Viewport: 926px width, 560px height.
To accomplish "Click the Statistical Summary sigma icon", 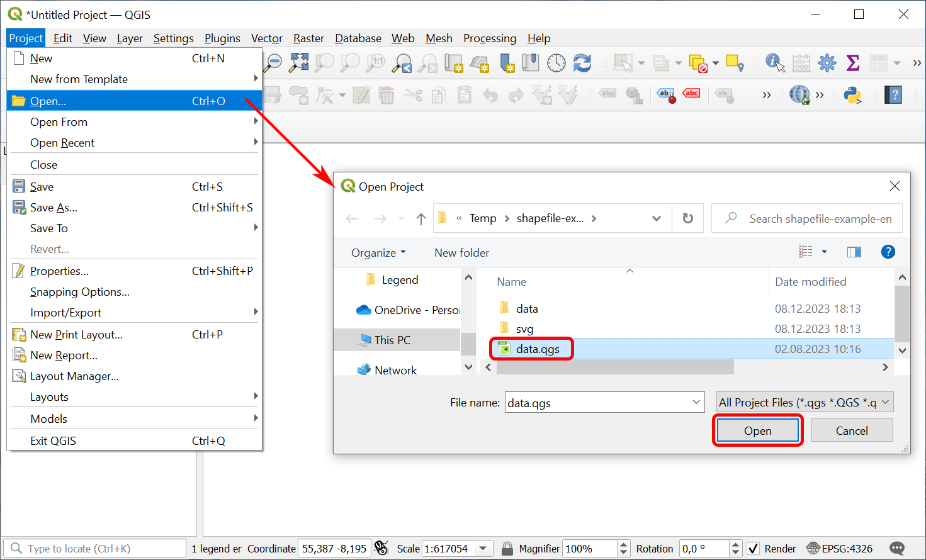I will coord(853,62).
